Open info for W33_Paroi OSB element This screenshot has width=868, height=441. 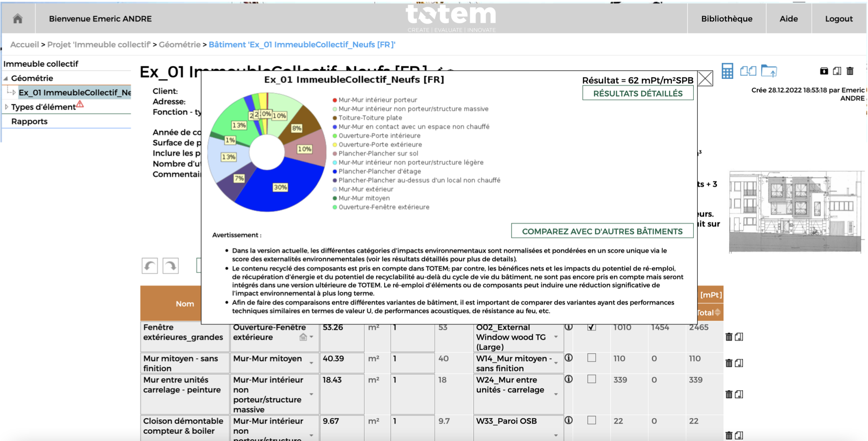pos(569,420)
